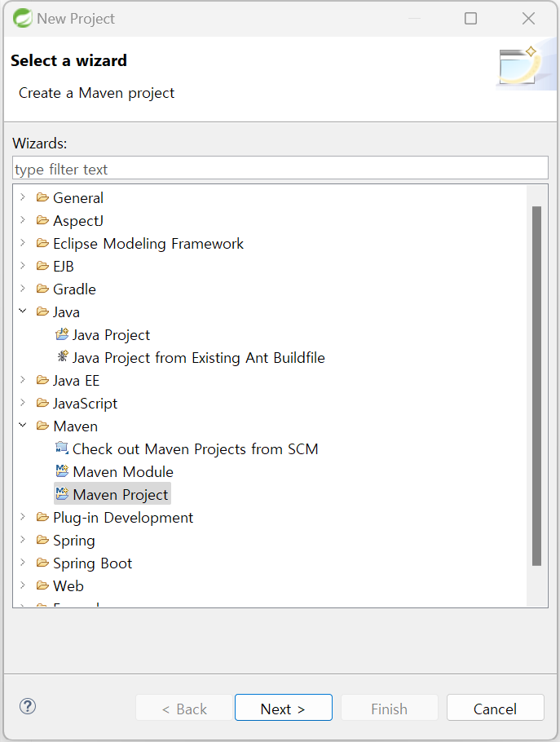
Task: Click the wizard filter text field
Action: (x=280, y=168)
